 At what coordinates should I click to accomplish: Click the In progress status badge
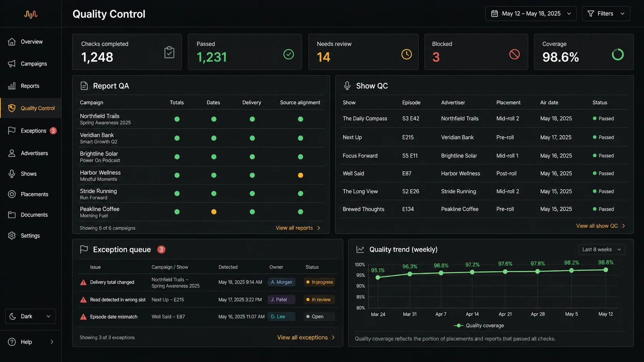pyautogui.click(x=319, y=282)
